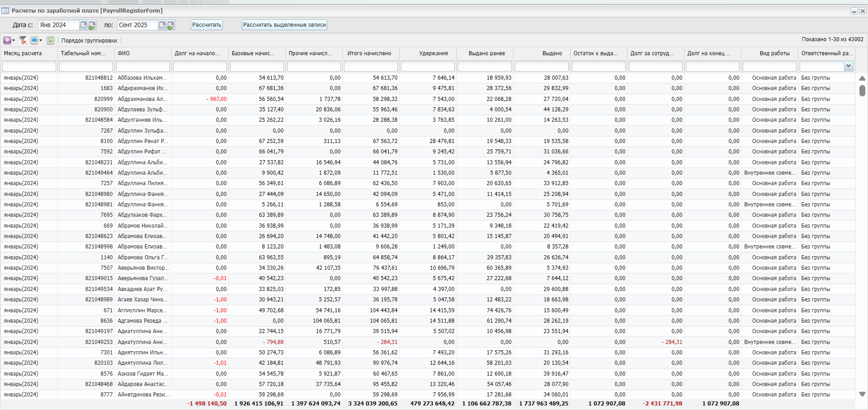
Task: Click the filter box under Итого начислено
Action: point(371,66)
